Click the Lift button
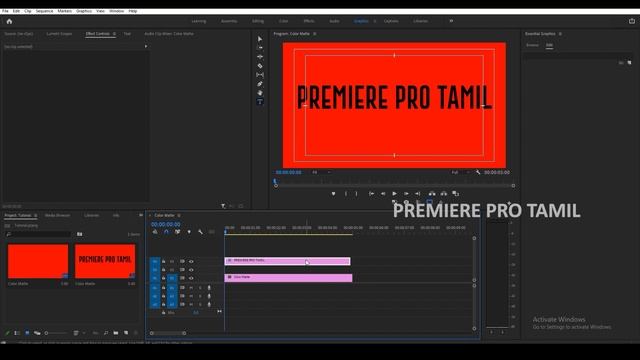 432,193
